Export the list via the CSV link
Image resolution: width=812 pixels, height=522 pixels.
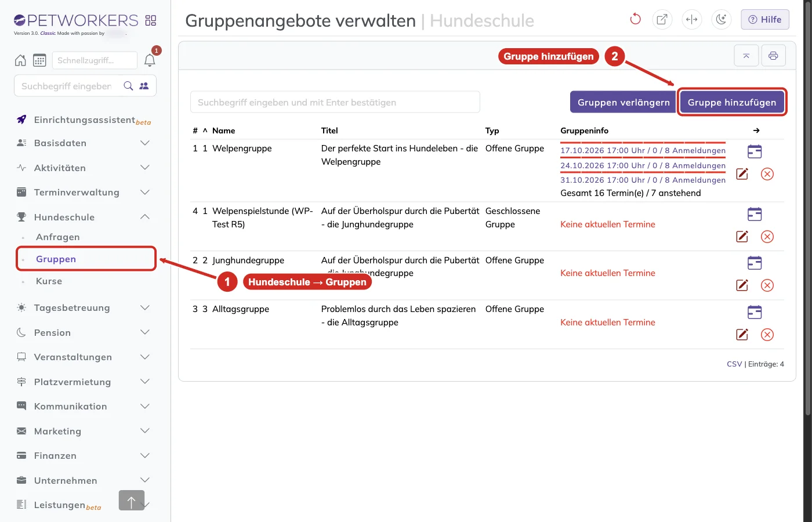(x=734, y=364)
